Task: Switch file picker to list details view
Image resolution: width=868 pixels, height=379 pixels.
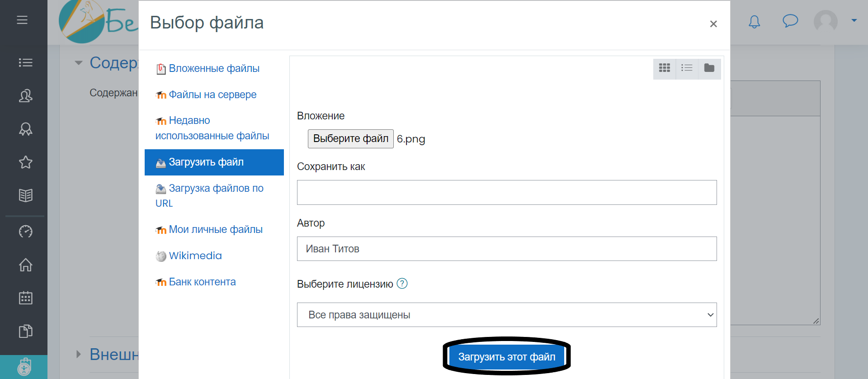Action: click(687, 68)
